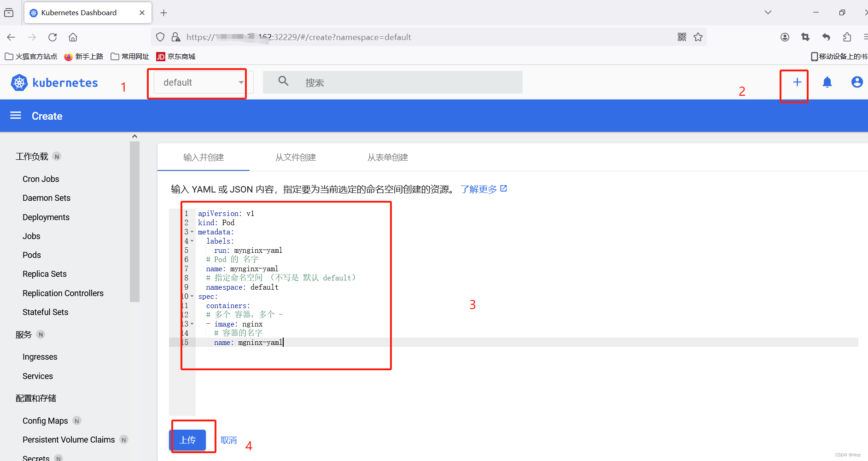Open Cron Jobs in sidebar
Viewport: 868px width, 461px height.
[x=41, y=179]
